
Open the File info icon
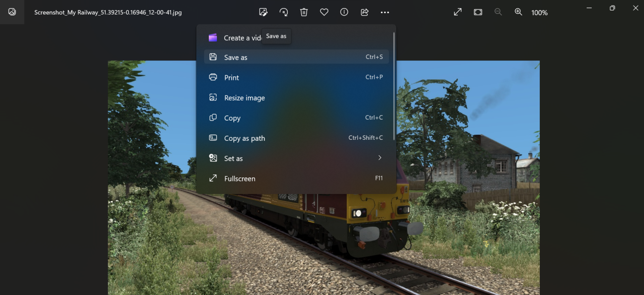point(344,12)
